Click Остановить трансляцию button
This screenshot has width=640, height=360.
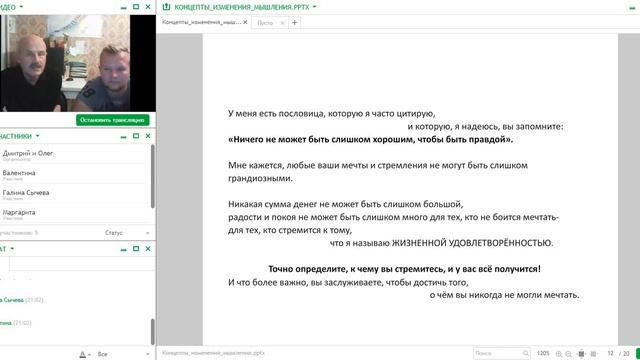tap(112, 120)
